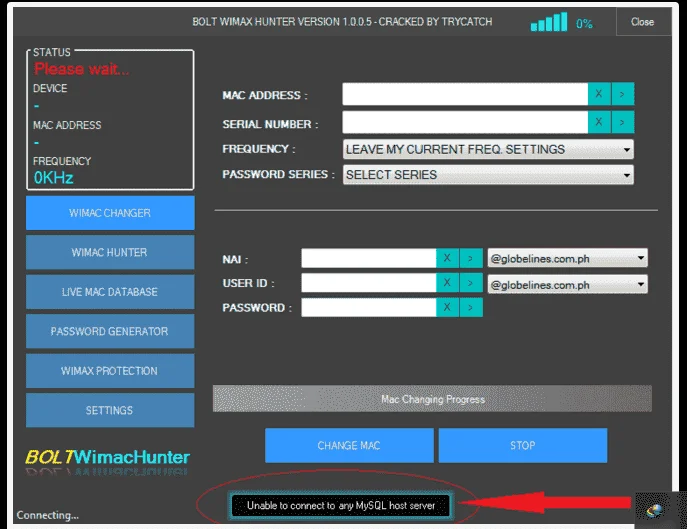687x529 pixels.
Task: Clear the USER ID field with X
Action: (x=447, y=283)
